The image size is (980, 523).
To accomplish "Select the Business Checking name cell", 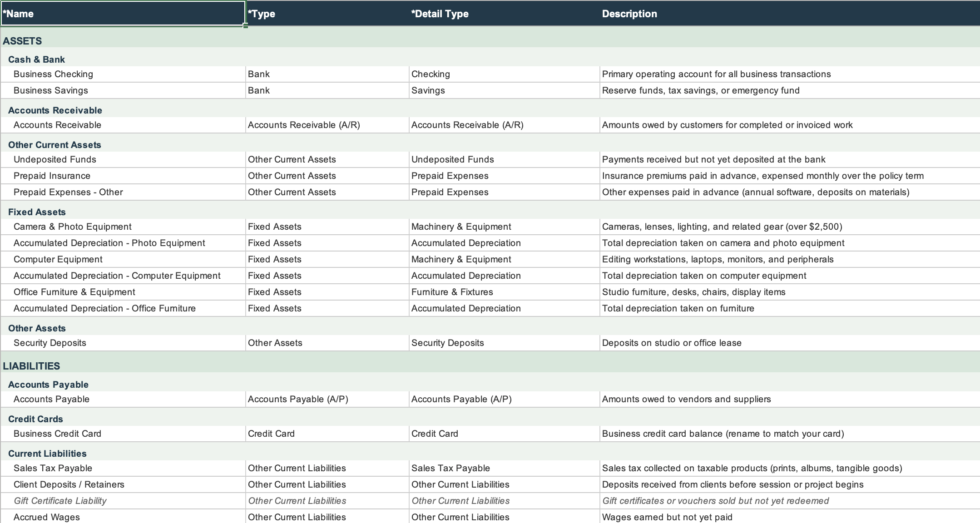I will (123, 74).
